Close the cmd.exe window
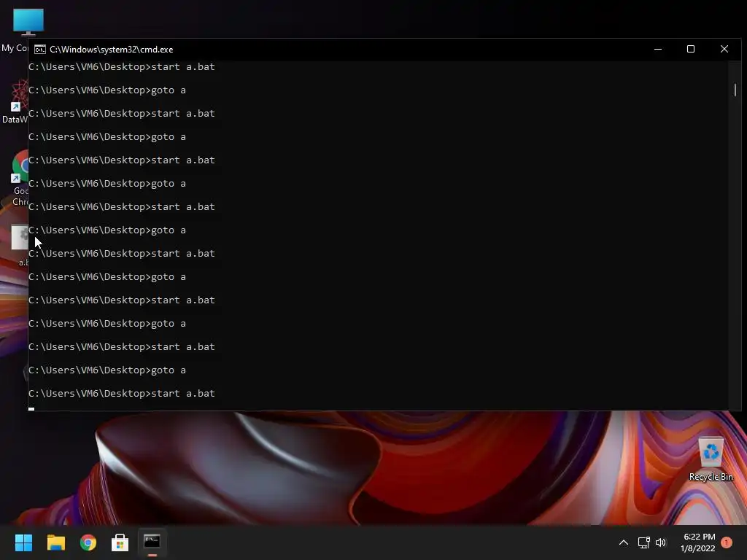Screen dimensions: 747x560 [x=724, y=49]
